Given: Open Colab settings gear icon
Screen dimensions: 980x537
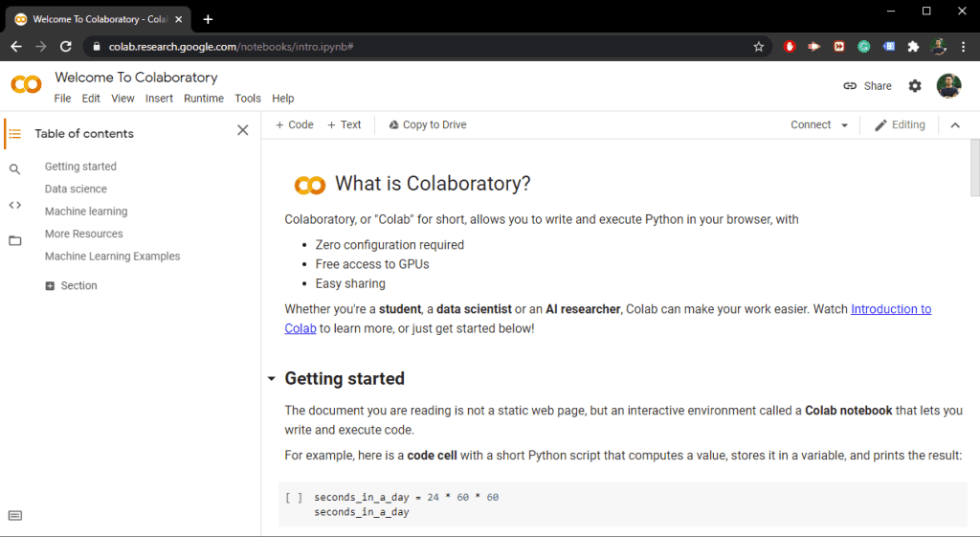Looking at the screenshot, I should pos(915,85).
